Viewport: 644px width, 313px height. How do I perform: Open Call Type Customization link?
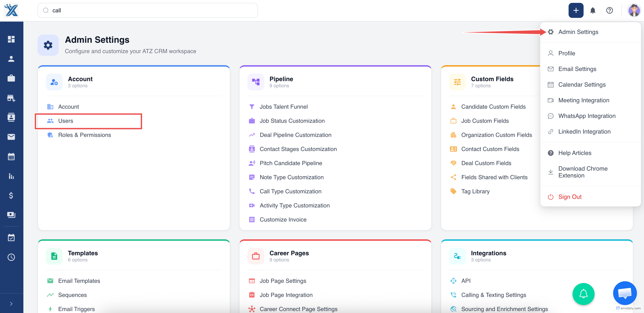coord(290,191)
